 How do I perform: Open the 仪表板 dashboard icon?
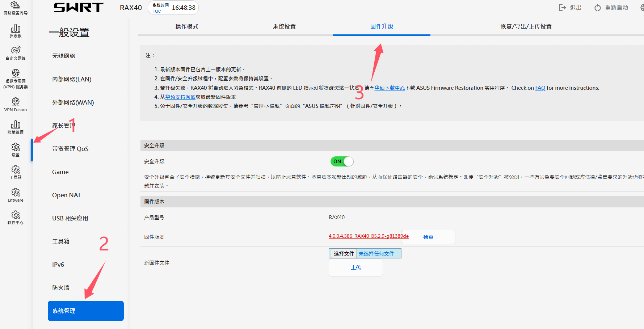15,31
